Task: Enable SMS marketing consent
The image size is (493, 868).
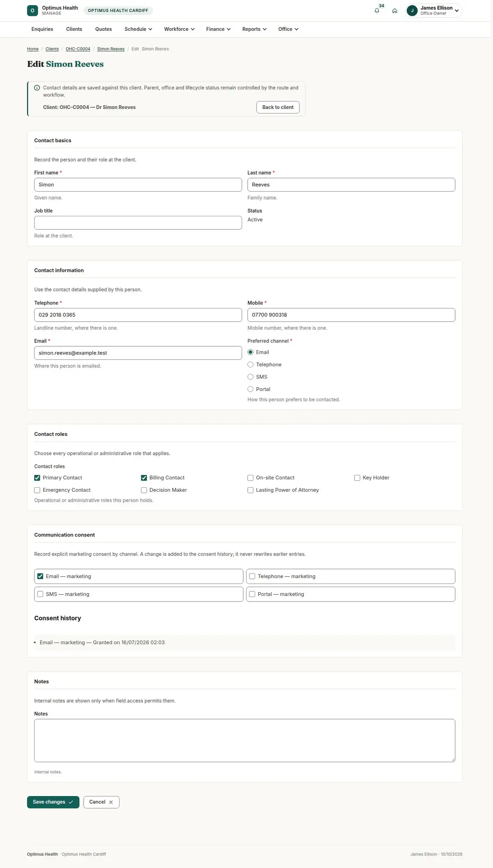Action: click(x=40, y=594)
